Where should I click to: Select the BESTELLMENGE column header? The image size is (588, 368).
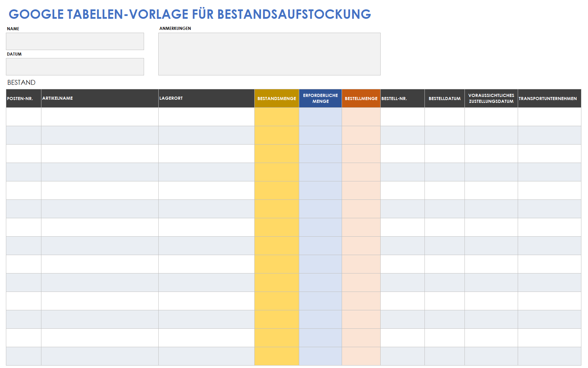coord(361,98)
